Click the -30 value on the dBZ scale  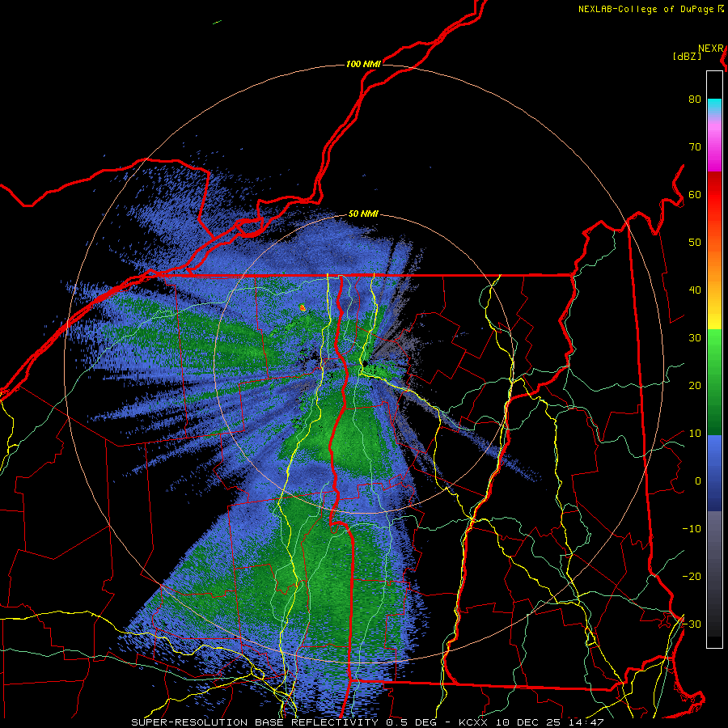[x=692, y=624]
